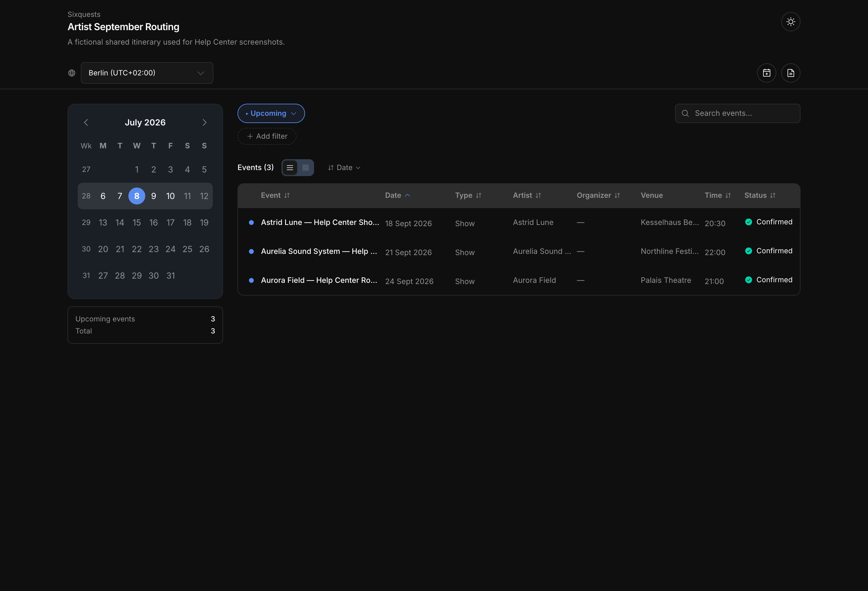Screen dimensions: 868x591
Task: Click Add filter button
Action: click(267, 136)
